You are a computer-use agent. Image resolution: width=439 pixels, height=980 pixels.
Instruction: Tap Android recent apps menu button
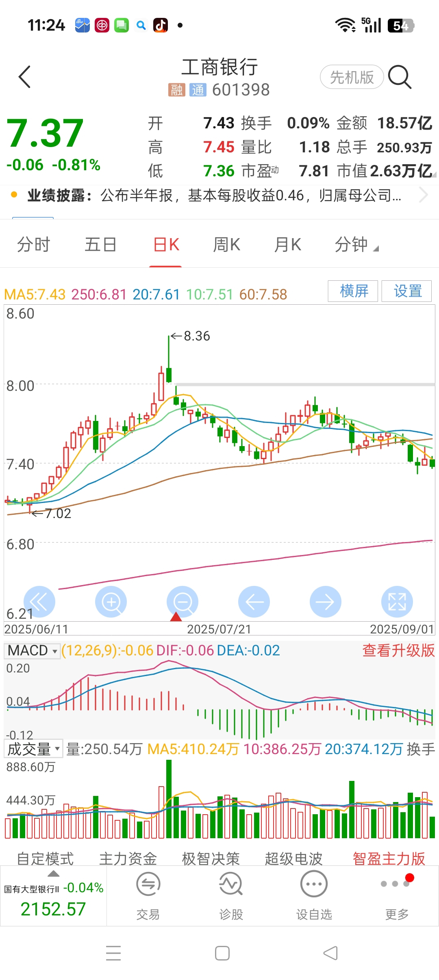113,953
